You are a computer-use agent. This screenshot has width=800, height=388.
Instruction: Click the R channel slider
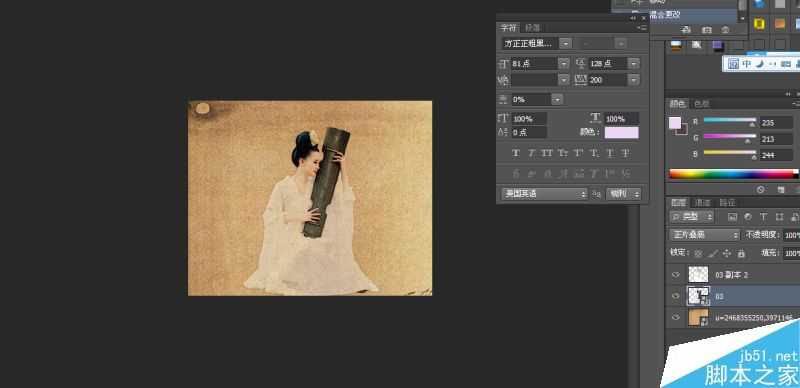[730, 120]
